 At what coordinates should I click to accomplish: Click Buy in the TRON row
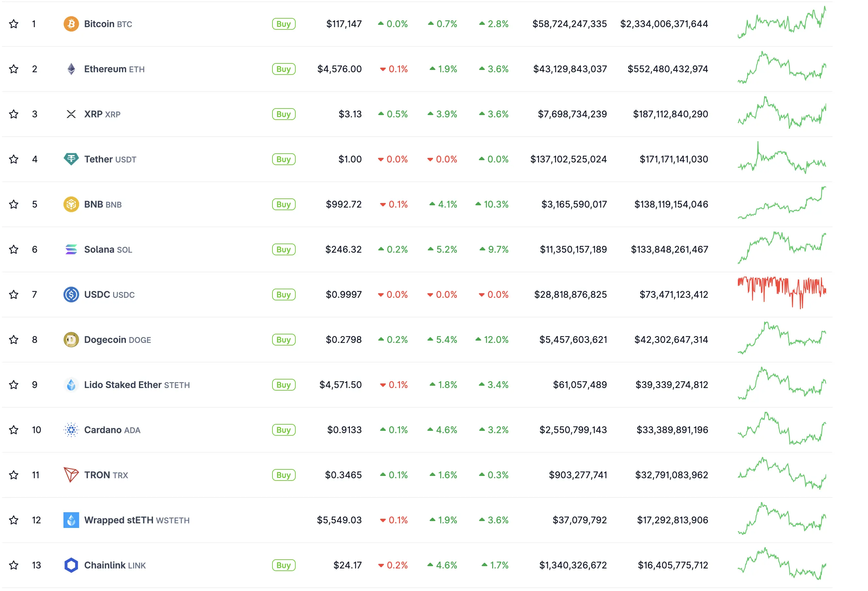284,475
